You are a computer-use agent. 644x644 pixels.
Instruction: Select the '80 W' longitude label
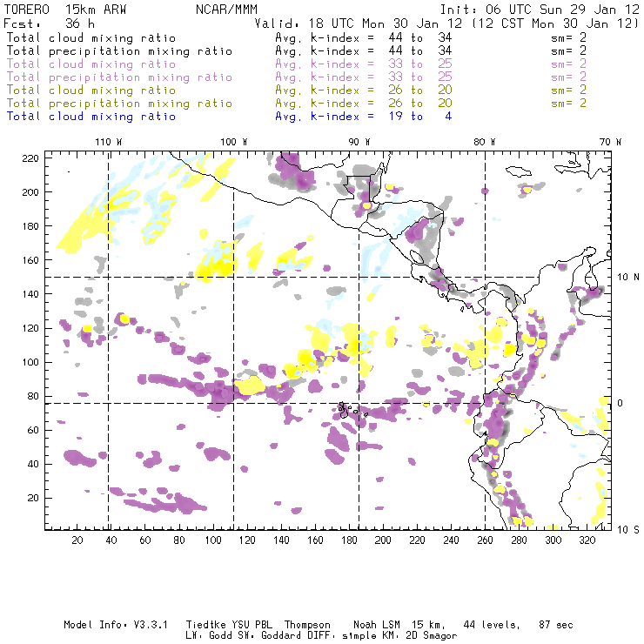pos(485,142)
